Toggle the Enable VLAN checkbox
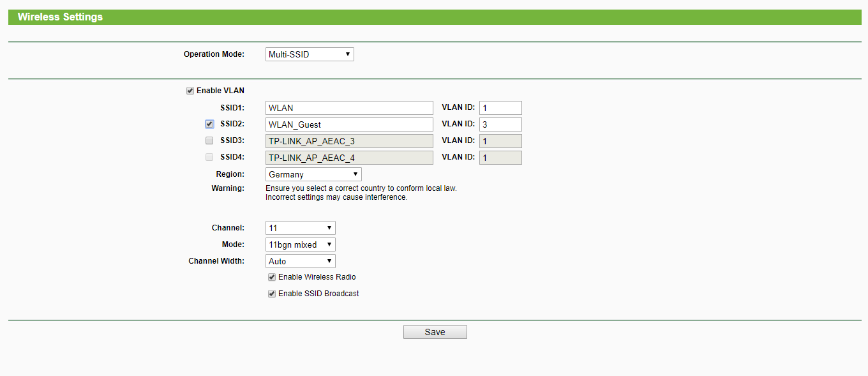 (x=190, y=91)
